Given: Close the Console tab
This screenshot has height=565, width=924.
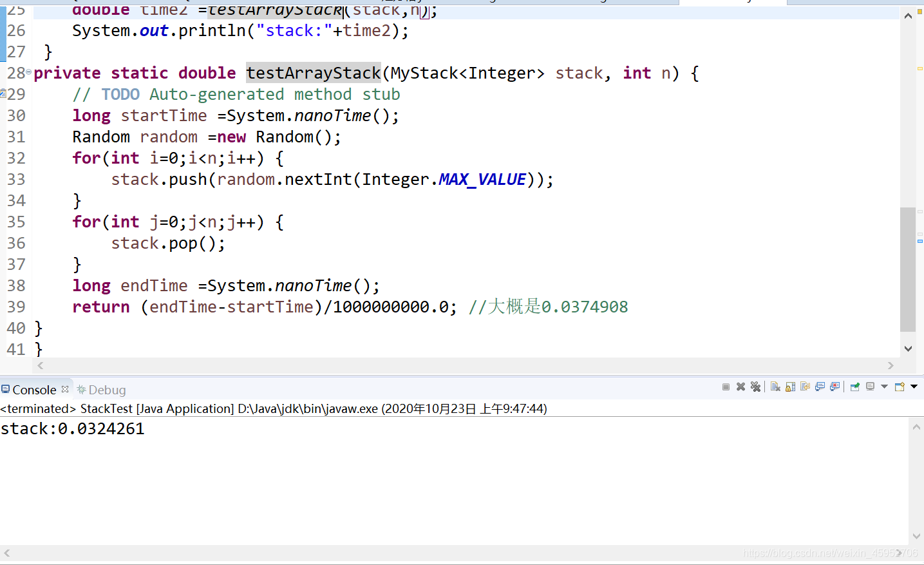Looking at the screenshot, I should pos(65,389).
